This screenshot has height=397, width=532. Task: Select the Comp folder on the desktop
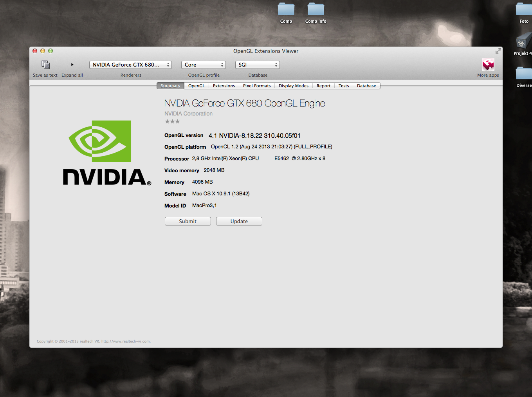tap(286, 13)
